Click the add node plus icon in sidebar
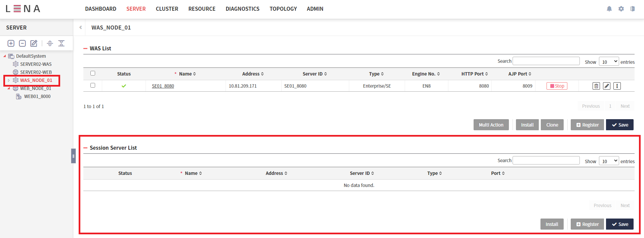Viewport: 644px width, 238px height. tap(11, 43)
